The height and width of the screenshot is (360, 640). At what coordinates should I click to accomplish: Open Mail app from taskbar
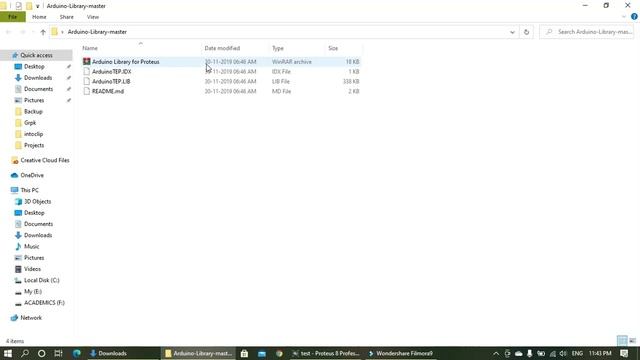coord(262,353)
